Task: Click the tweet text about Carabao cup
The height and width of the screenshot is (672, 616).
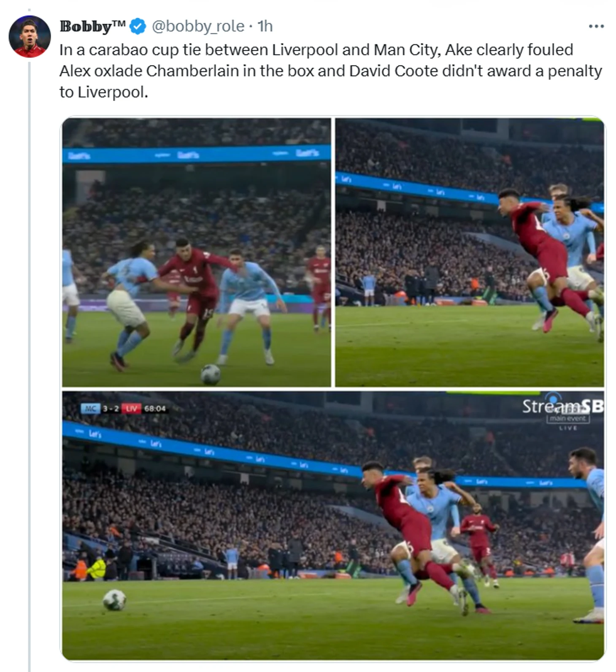Action: tap(331, 70)
